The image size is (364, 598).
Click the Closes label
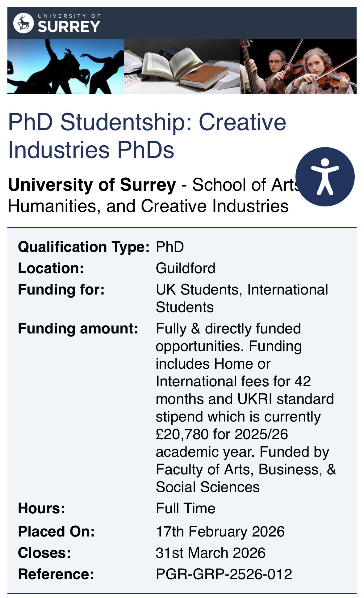coord(44,553)
